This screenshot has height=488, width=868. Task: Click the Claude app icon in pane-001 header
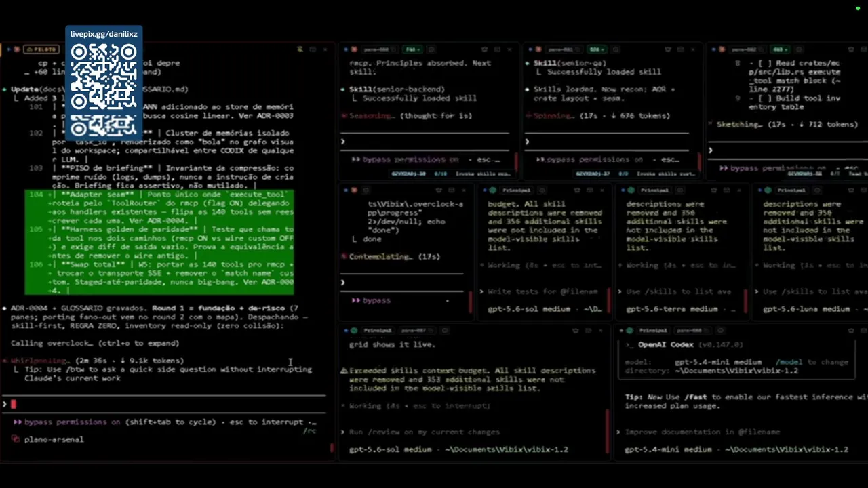point(538,49)
